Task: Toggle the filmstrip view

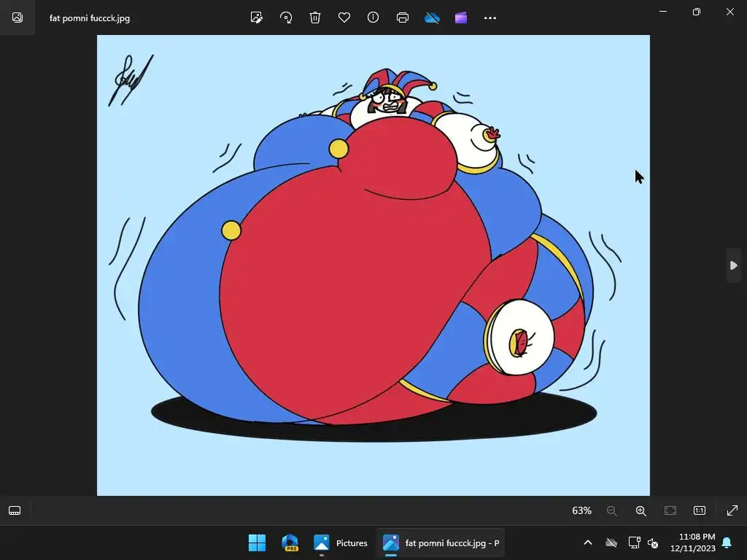Action: (x=15, y=510)
